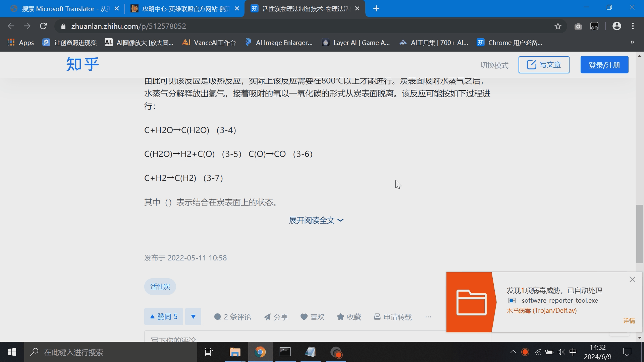
Task: Expand the 展开阅读全文 full text expander
Action: pyautogui.click(x=316, y=220)
